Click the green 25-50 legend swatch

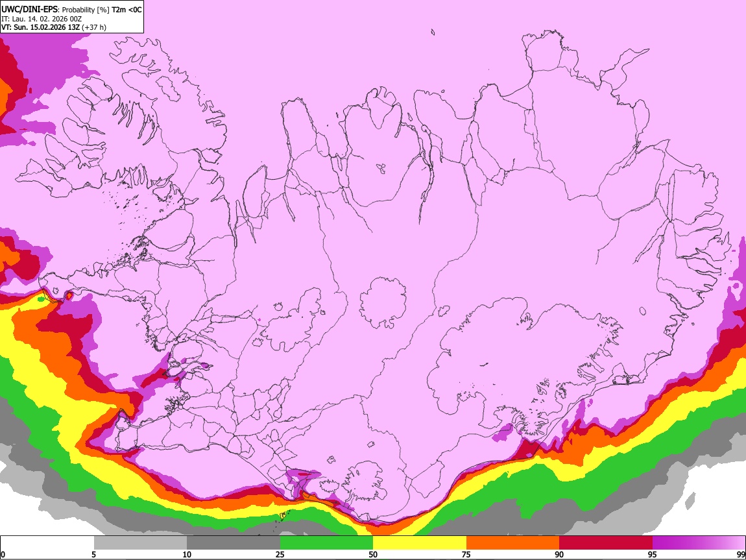[326, 543]
